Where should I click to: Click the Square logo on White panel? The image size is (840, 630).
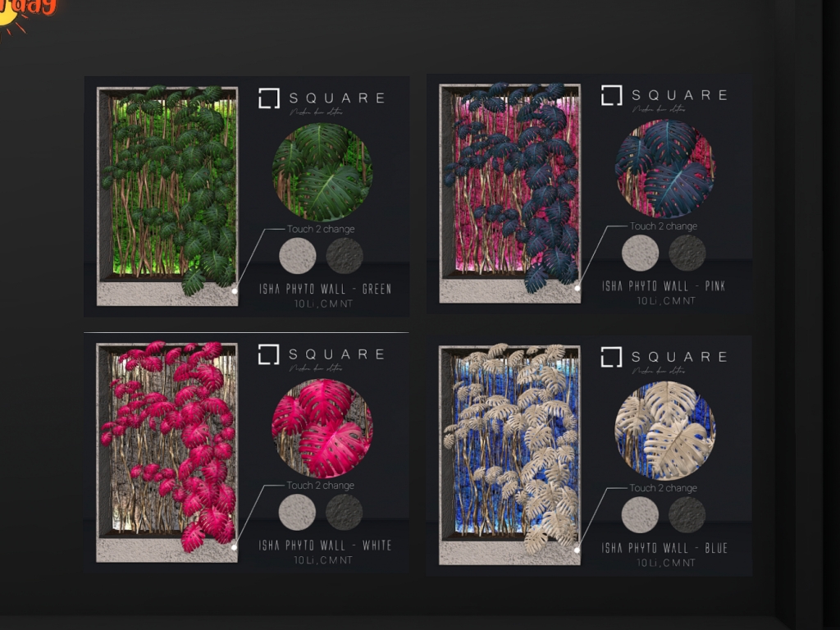(x=322, y=354)
